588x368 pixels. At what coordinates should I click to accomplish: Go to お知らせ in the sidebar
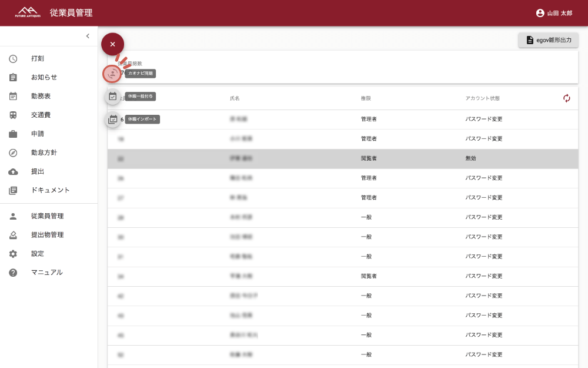pyautogui.click(x=44, y=77)
